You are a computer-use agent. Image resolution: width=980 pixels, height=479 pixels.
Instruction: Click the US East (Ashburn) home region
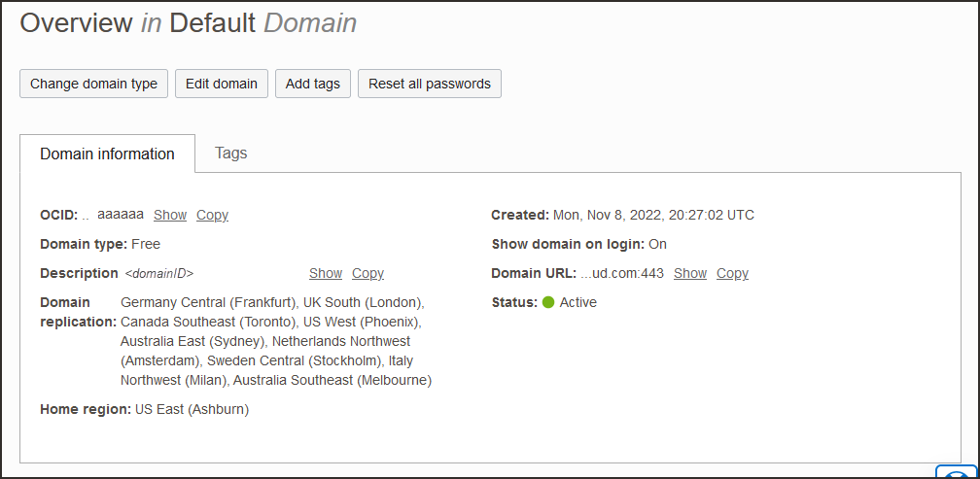pos(192,409)
